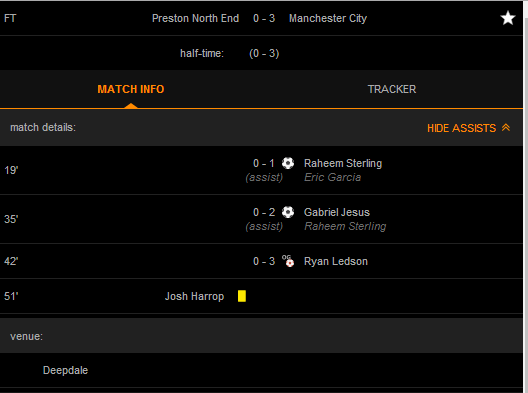Collapse assists using the double chevron icon
528x393 pixels.
(x=506, y=128)
